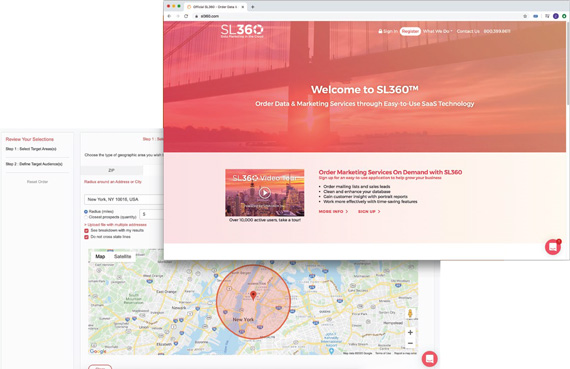Switch the map to Map view
Screen dimensions: 570x369
pos(100,256)
